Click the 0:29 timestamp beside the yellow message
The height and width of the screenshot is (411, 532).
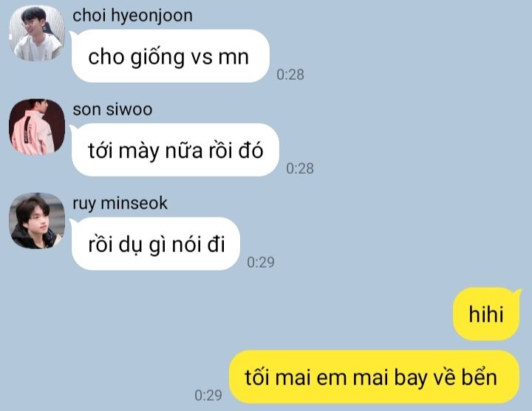point(208,395)
